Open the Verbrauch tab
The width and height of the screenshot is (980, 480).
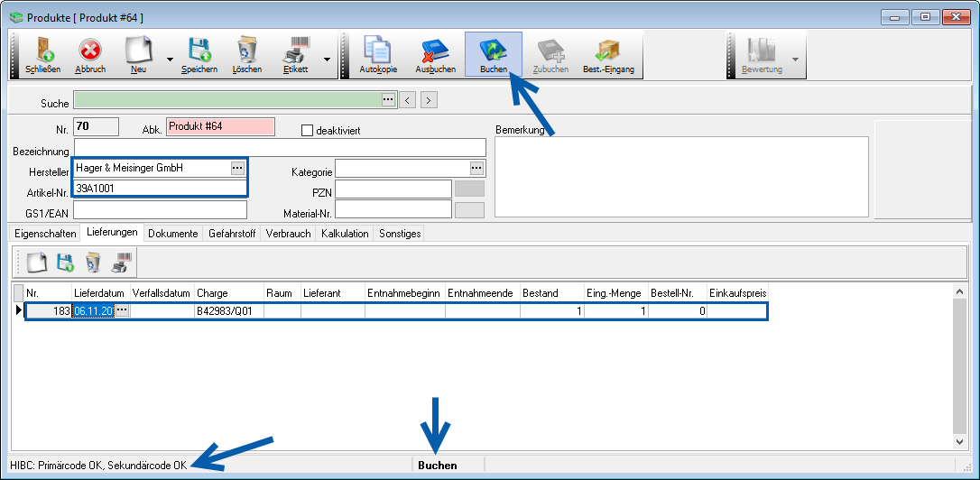point(288,233)
